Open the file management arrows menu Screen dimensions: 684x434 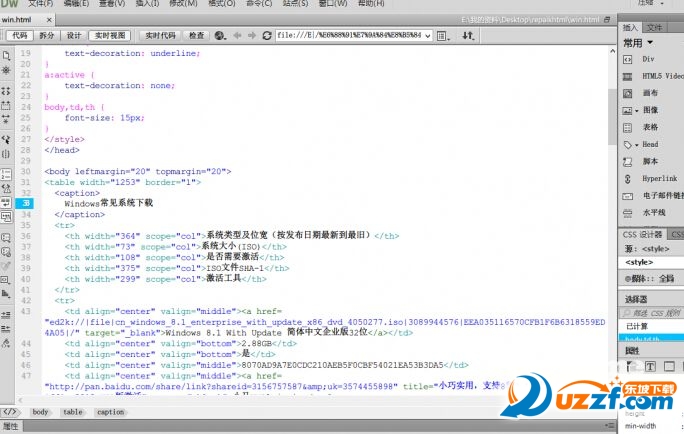[x=468, y=36]
